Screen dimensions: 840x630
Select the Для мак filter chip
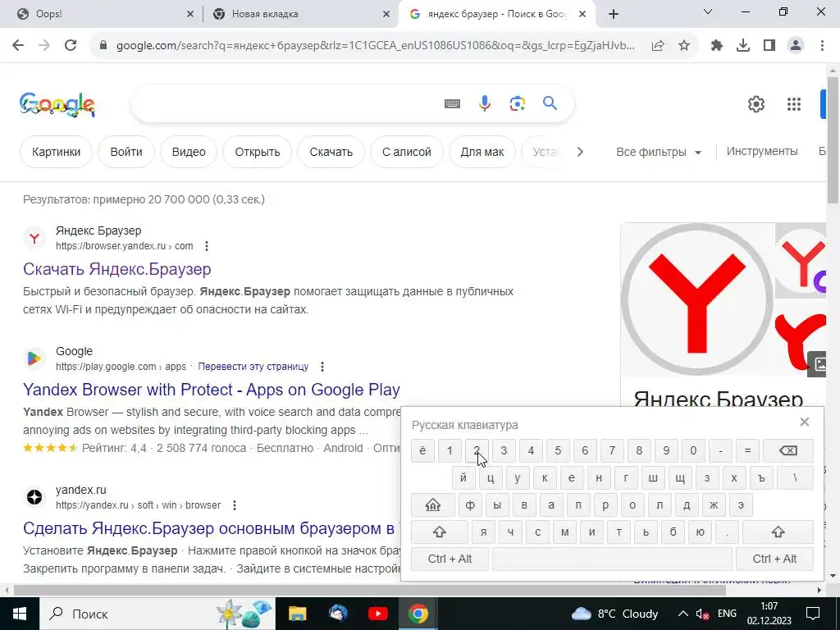click(x=482, y=152)
